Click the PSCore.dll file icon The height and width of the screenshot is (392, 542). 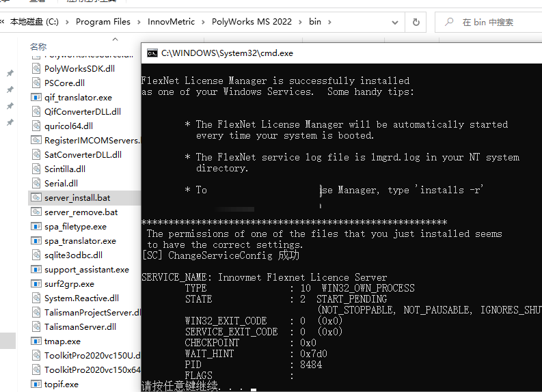[36, 83]
